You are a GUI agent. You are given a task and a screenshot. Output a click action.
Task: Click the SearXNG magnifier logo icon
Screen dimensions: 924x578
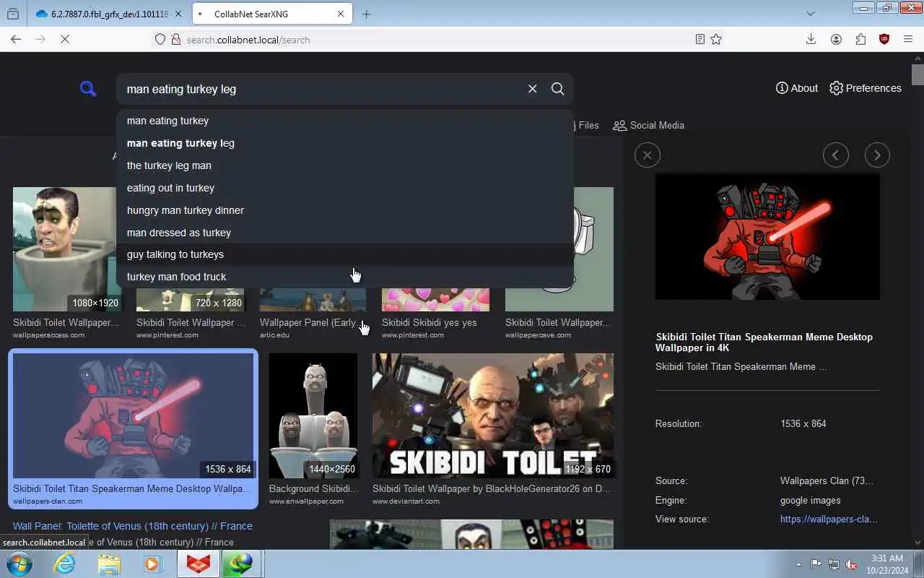[x=88, y=89]
